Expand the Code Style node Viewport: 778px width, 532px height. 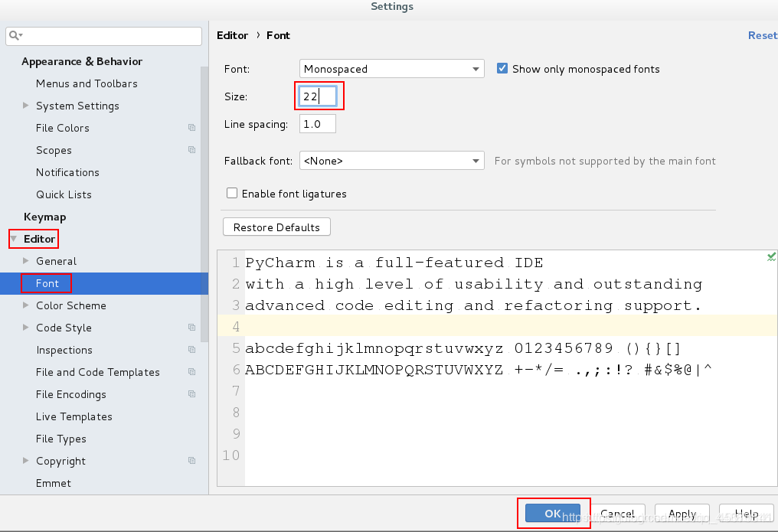pyautogui.click(x=26, y=327)
